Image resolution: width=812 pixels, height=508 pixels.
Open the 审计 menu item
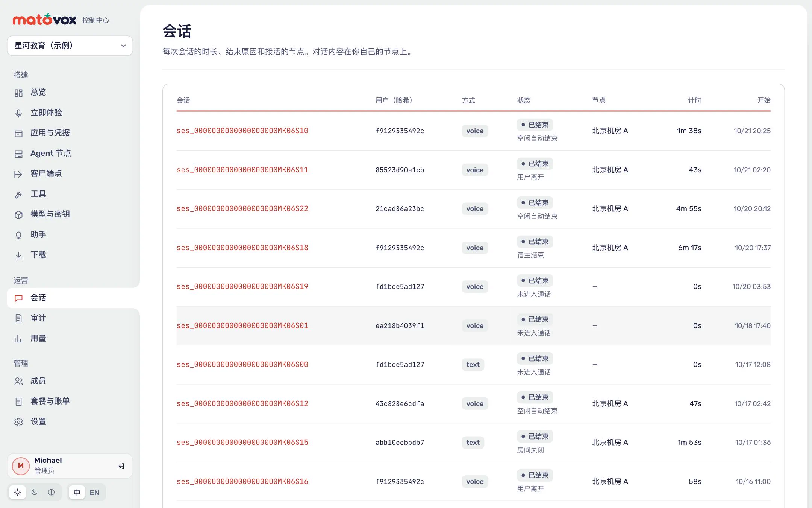tap(73, 318)
